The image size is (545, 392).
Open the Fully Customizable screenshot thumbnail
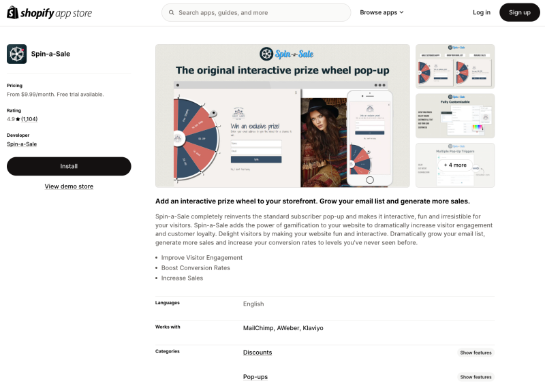click(x=455, y=116)
